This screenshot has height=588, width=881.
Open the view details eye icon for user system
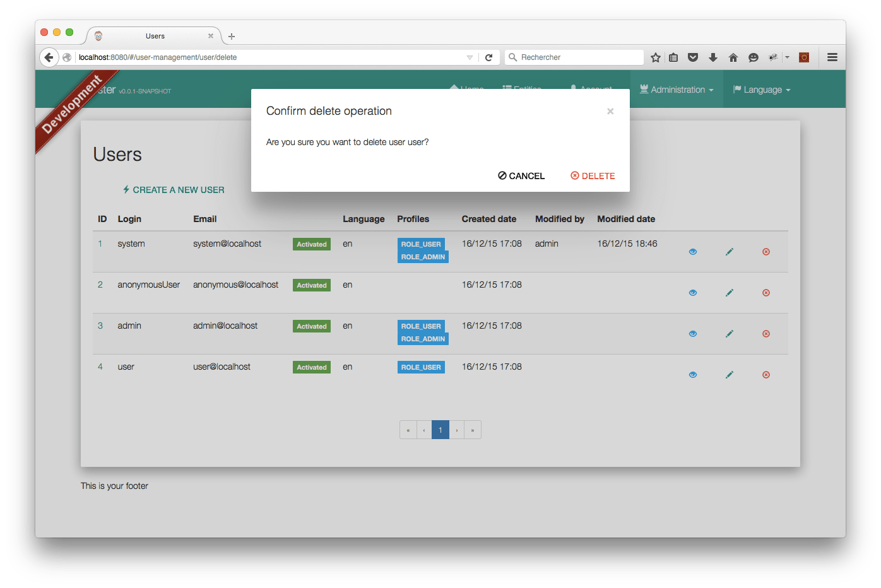click(x=693, y=252)
